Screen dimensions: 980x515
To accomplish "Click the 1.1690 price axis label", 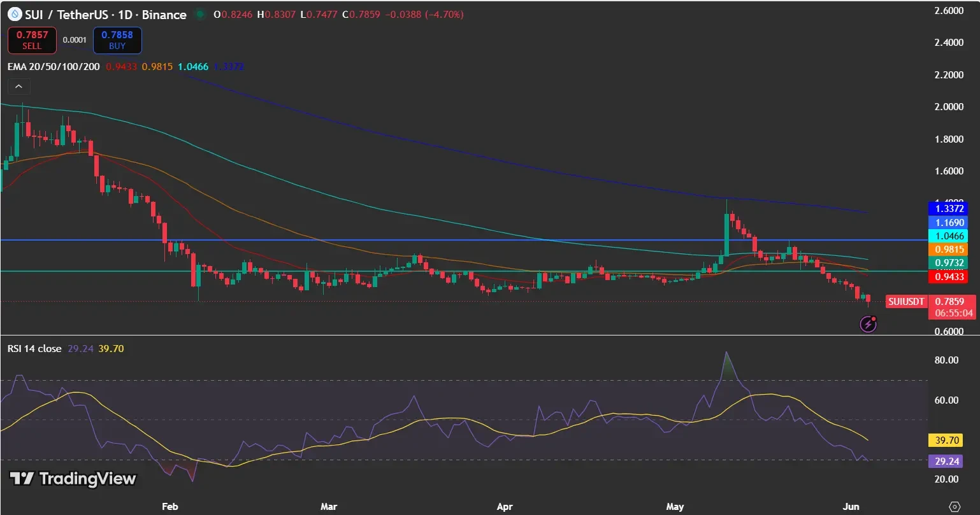I will click(948, 222).
